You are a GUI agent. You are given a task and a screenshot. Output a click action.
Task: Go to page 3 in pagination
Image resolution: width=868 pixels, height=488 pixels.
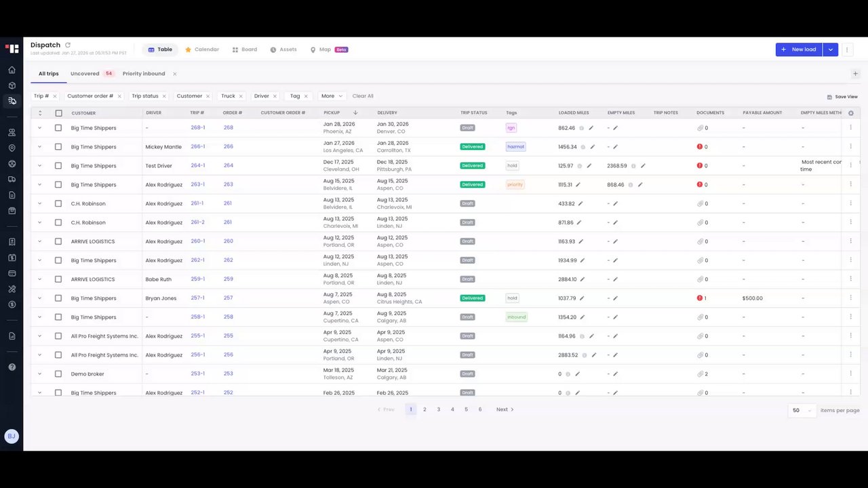click(x=439, y=409)
